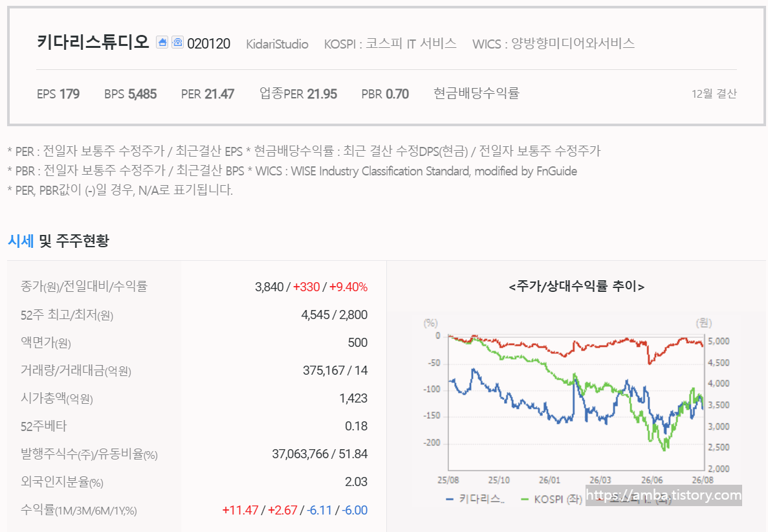Click the shares outstanding 37,063,766 / 51.84
The height and width of the screenshot is (532, 768).
(320, 454)
